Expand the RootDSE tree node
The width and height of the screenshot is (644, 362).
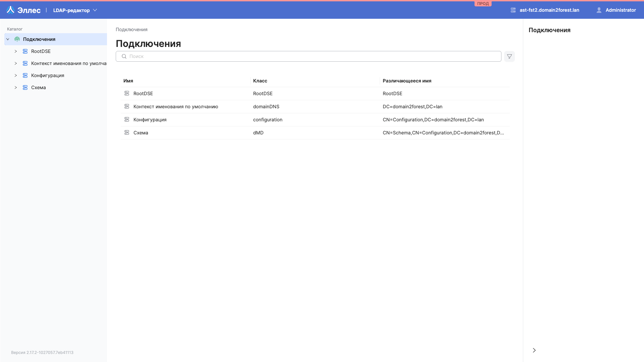(x=15, y=51)
